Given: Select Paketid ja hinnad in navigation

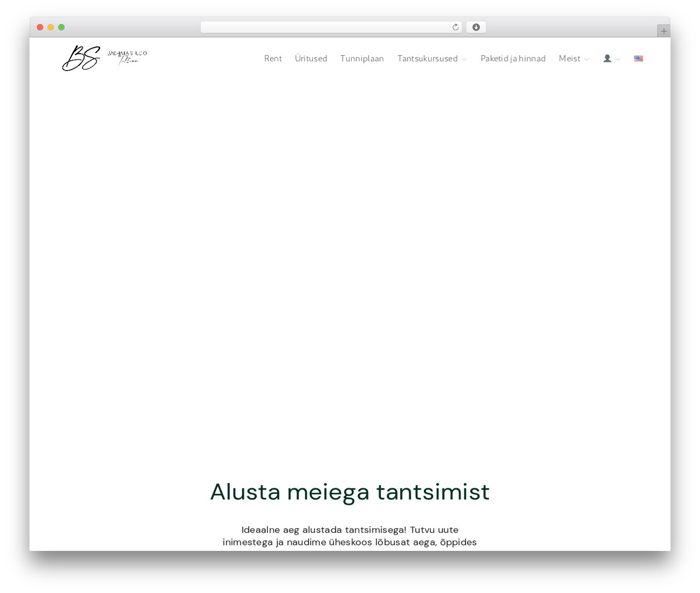Looking at the screenshot, I should [x=513, y=59].
